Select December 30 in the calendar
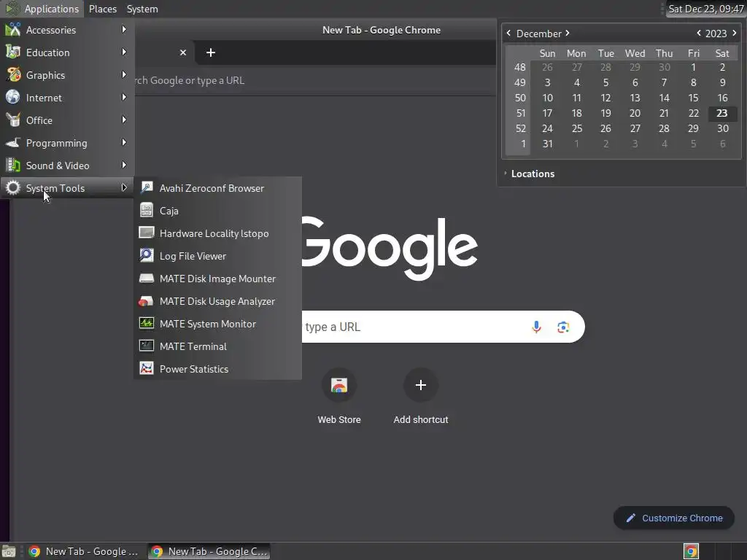 [722, 128]
